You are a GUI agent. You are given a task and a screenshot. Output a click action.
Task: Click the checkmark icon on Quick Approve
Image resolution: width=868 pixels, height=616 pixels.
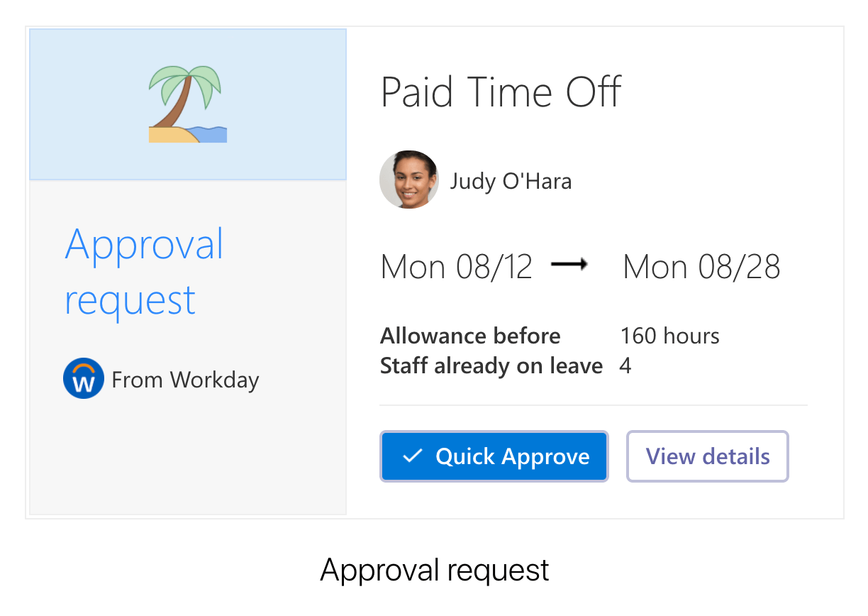pos(412,456)
